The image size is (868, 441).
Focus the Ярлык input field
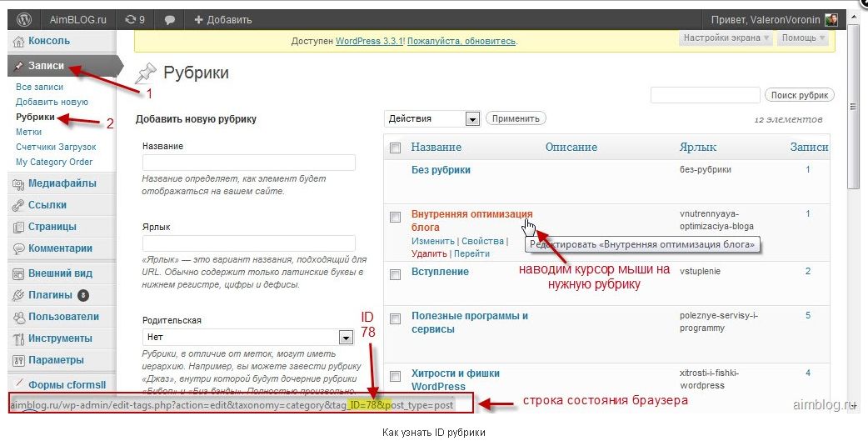[248, 243]
